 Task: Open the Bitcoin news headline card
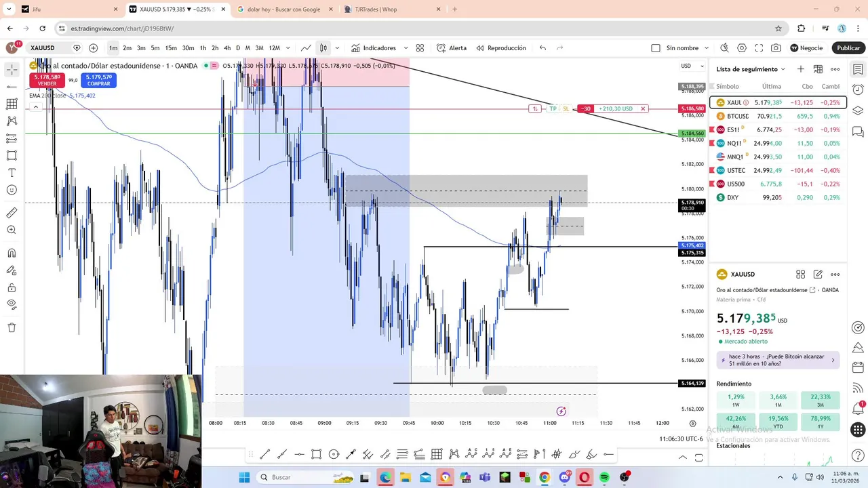pos(778,360)
